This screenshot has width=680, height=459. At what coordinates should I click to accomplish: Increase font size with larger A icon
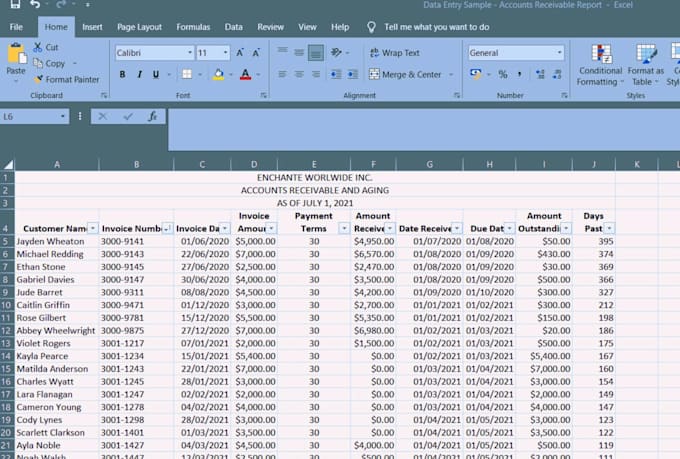click(240, 53)
